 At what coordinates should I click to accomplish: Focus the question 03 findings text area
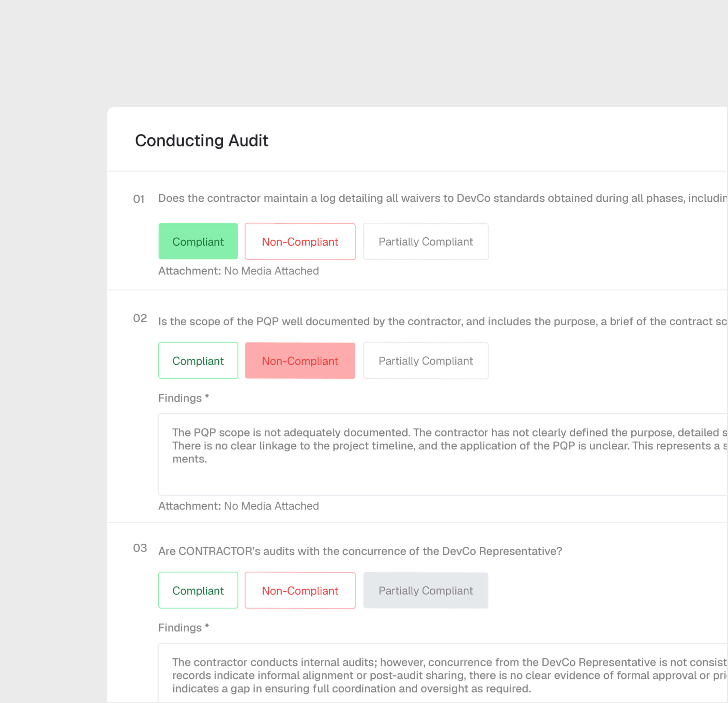point(442,675)
